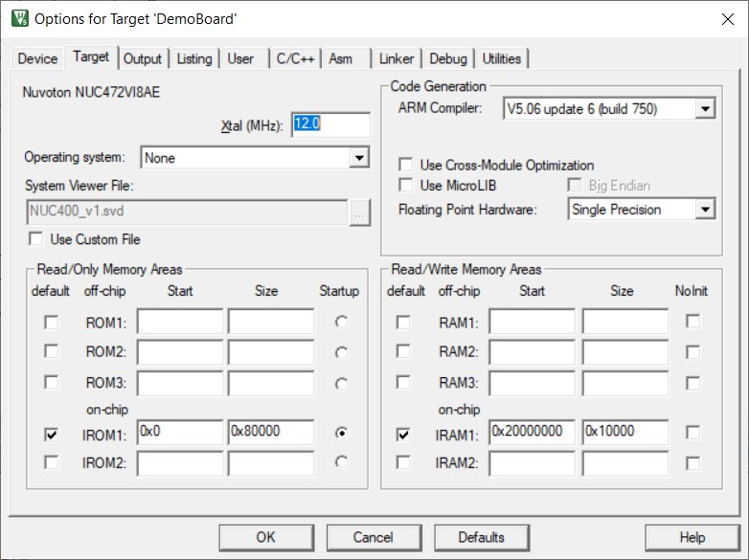This screenshot has width=749, height=560.
Task: Uncheck the IROM1 default checkbox
Action: tap(51, 435)
